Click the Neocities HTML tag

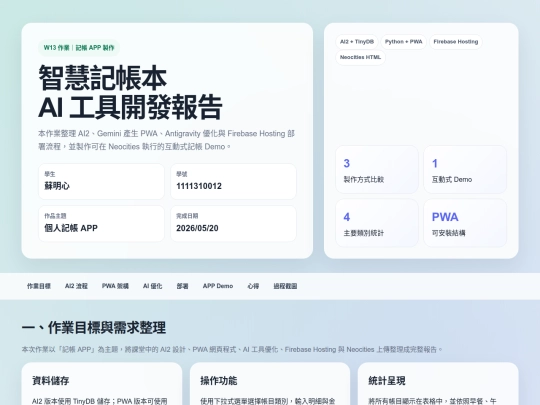(x=360, y=57)
